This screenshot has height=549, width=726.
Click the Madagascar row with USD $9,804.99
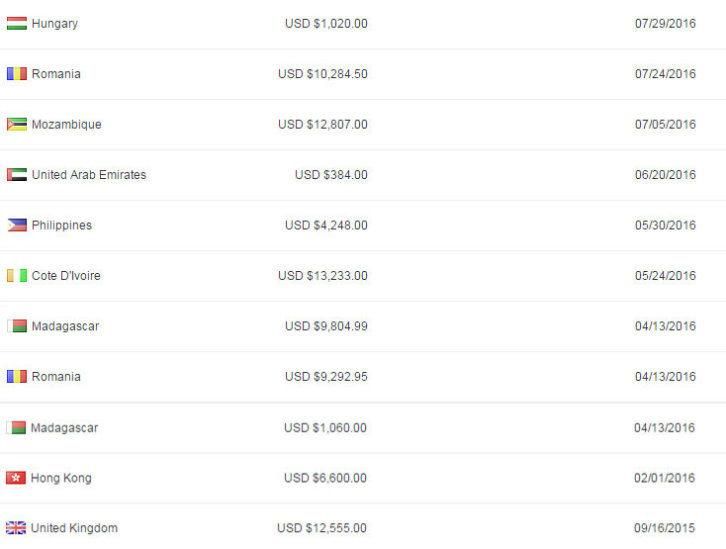tap(363, 326)
